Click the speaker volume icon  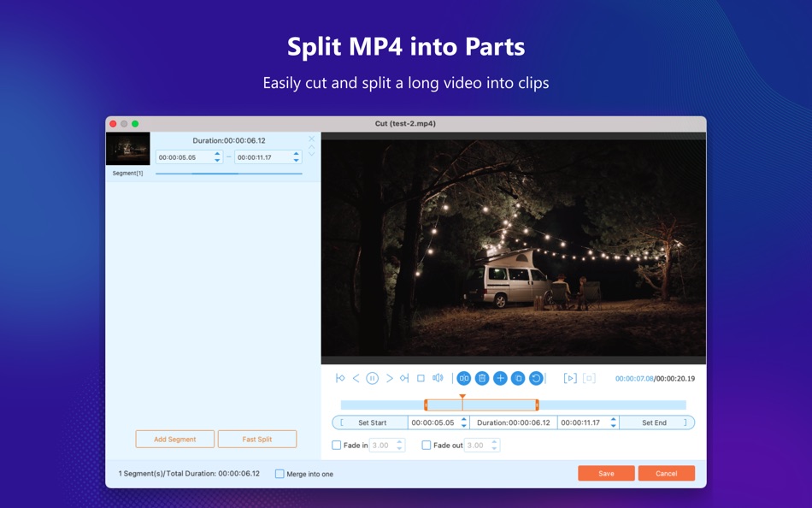[438, 378]
